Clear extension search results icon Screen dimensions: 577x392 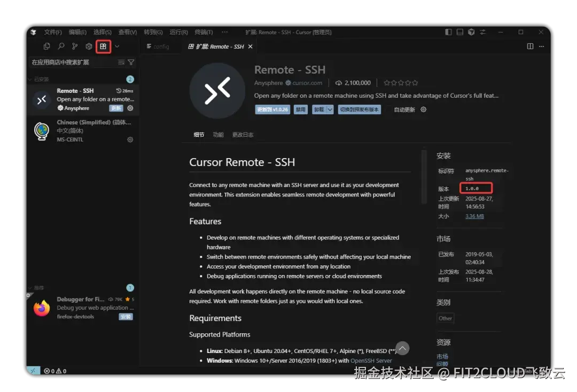click(121, 62)
